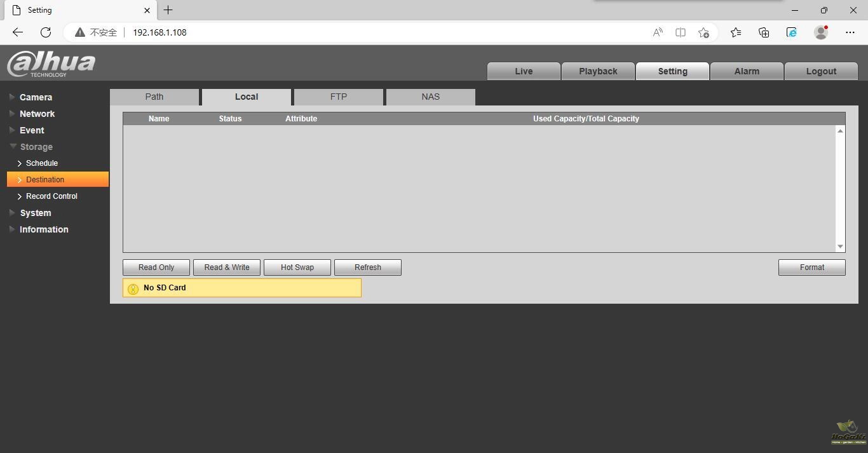Reload the page with refresh icon

[46, 32]
